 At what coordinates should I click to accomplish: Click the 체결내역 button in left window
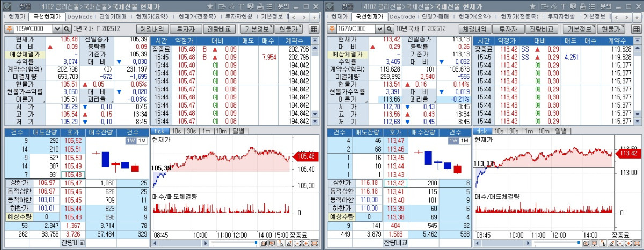tap(153, 29)
